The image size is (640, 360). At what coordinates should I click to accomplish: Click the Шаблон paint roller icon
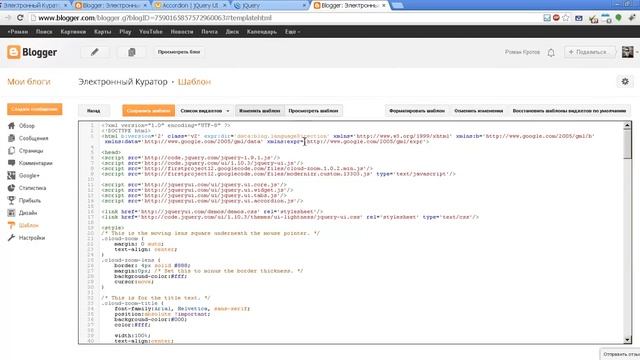[11, 225]
